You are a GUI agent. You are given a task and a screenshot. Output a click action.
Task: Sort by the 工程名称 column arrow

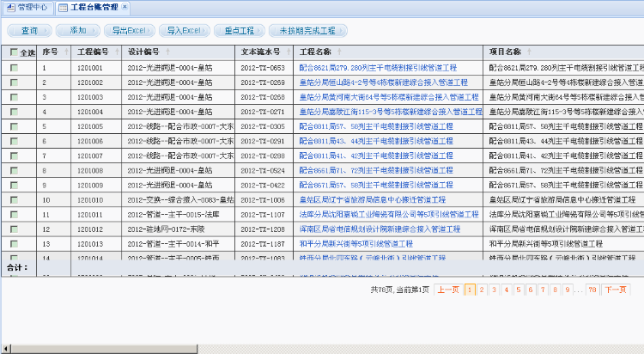pyautogui.click(x=339, y=52)
